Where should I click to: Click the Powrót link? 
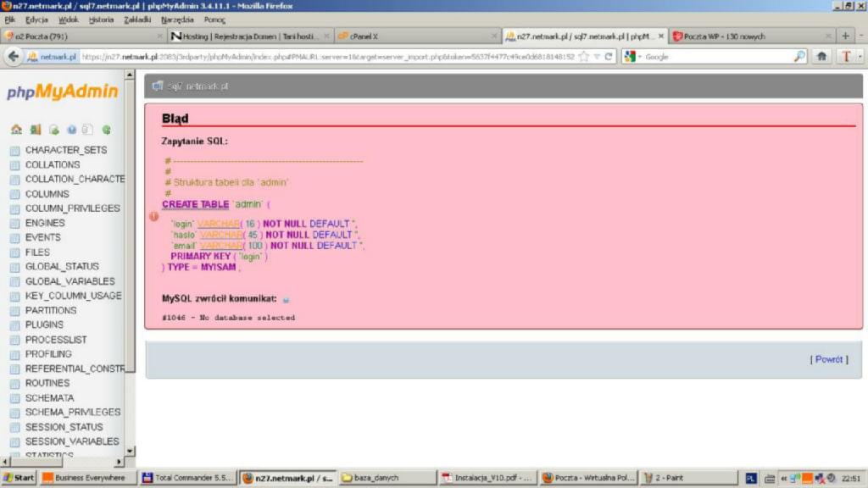pyautogui.click(x=829, y=359)
